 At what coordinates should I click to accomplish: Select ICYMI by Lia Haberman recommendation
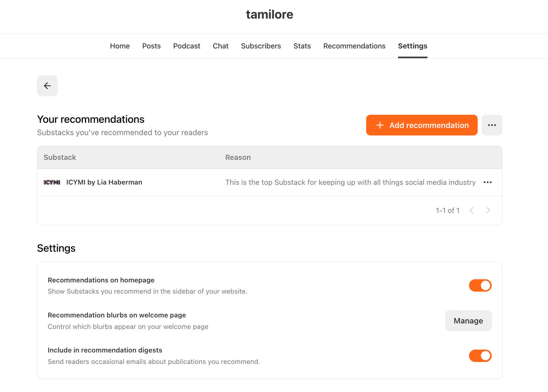click(104, 182)
